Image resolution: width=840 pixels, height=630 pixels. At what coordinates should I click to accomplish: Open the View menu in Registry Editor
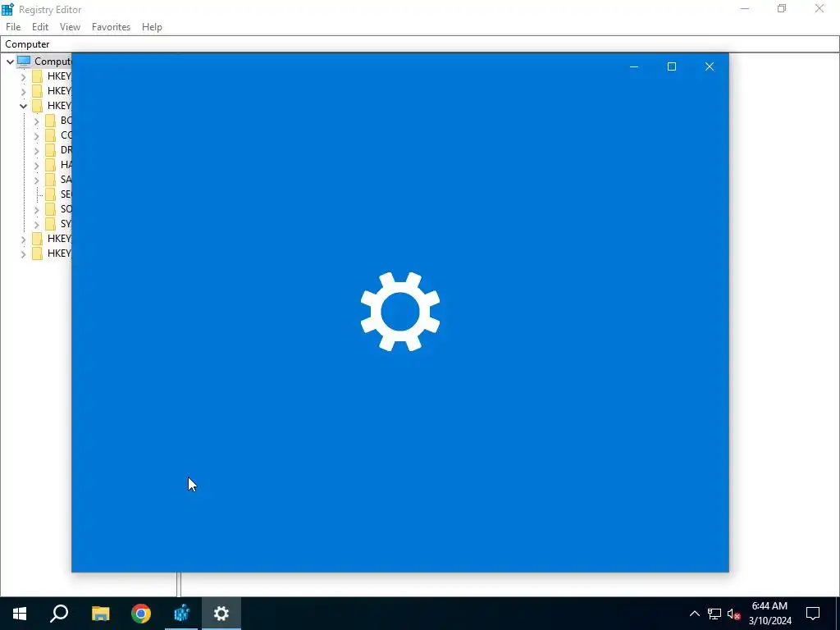coord(70,27)
